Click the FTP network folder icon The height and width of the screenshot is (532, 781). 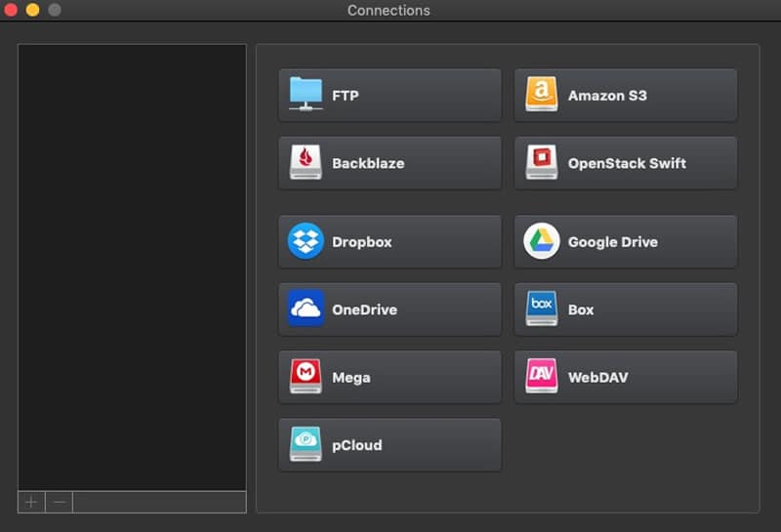pos(306,94)
